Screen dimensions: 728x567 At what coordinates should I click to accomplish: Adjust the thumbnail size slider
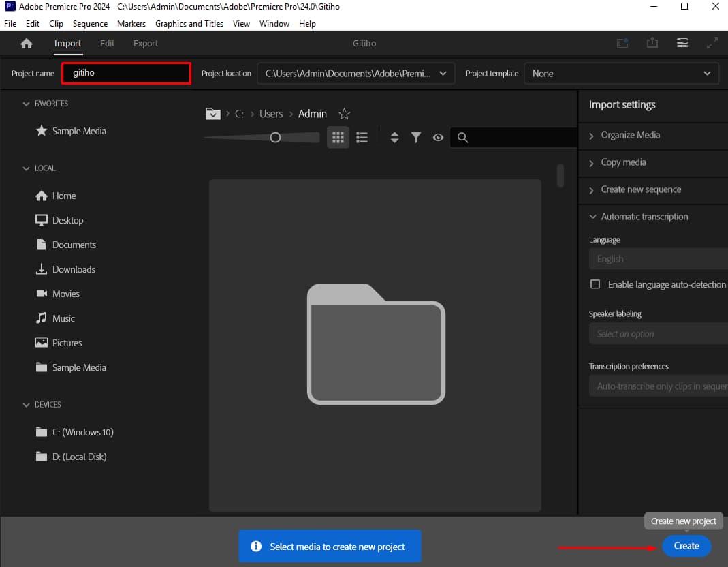pos(275,137)
